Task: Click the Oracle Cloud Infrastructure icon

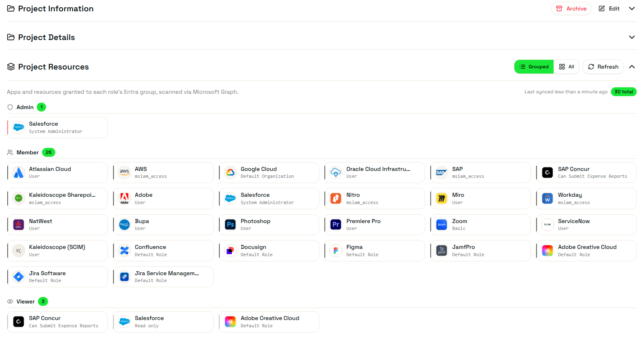Action: click(336, 173)
